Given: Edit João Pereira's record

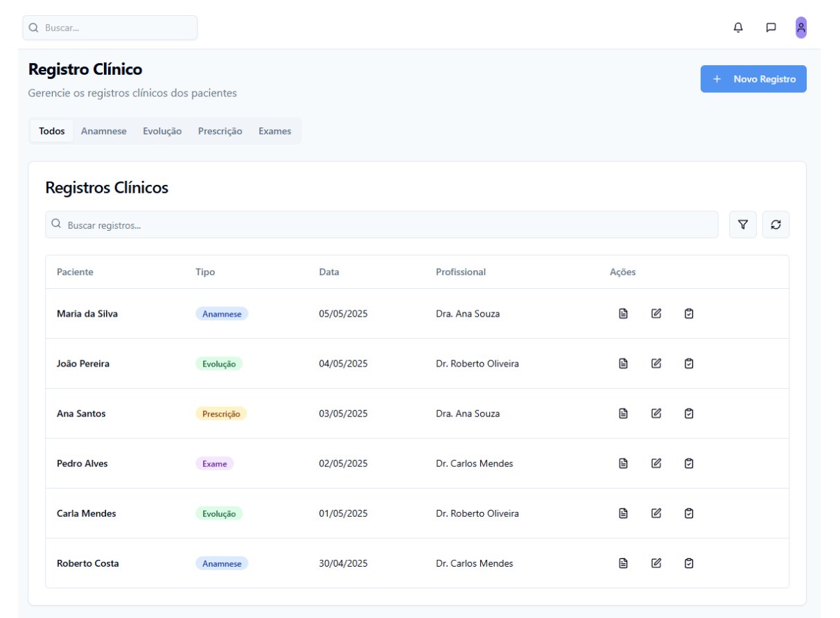Looking at the screenshot, I should pos(656,364).
